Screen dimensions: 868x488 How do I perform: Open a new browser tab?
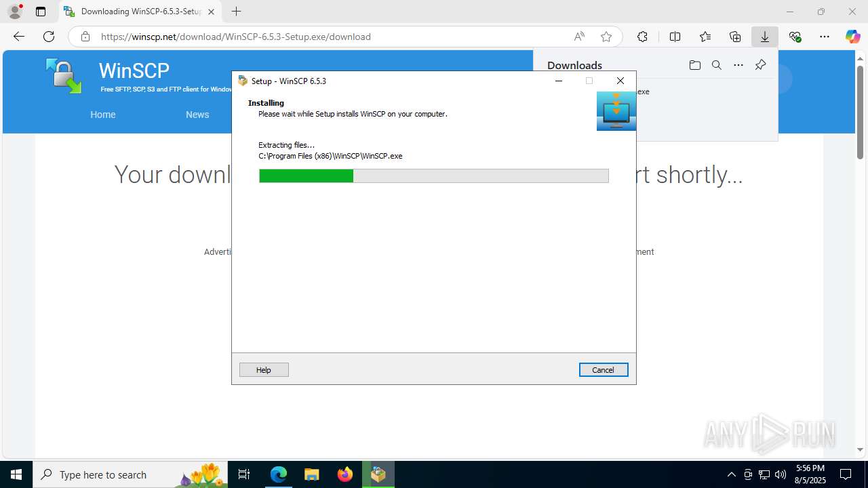coord(236,12)
